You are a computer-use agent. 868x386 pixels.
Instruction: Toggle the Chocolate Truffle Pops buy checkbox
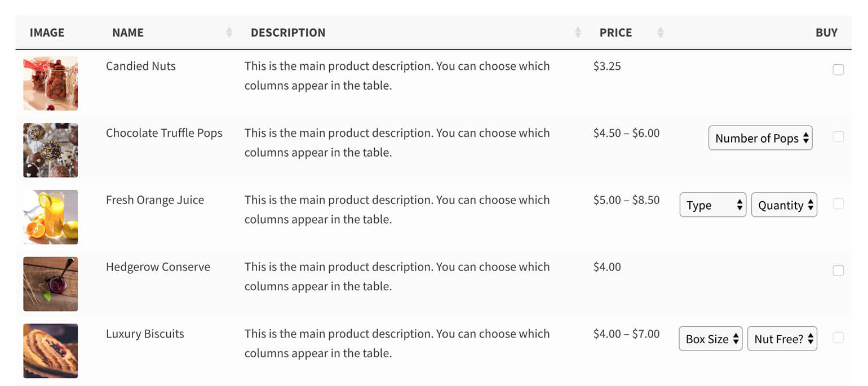pos(838,137)
